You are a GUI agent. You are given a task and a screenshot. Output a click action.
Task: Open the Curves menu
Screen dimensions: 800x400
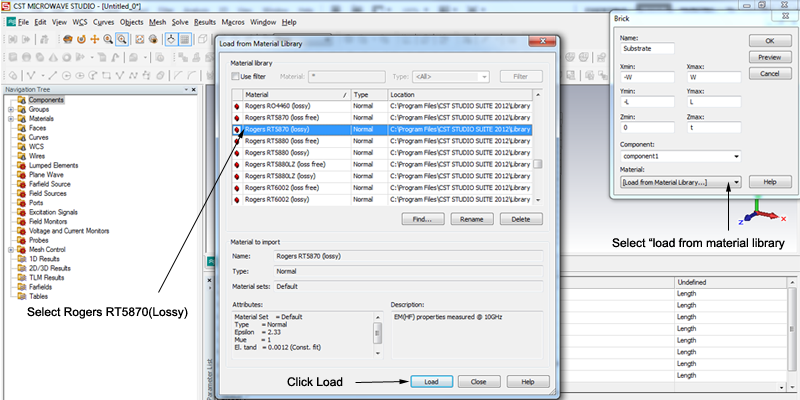pyautogui.click(x=104, y=22)
